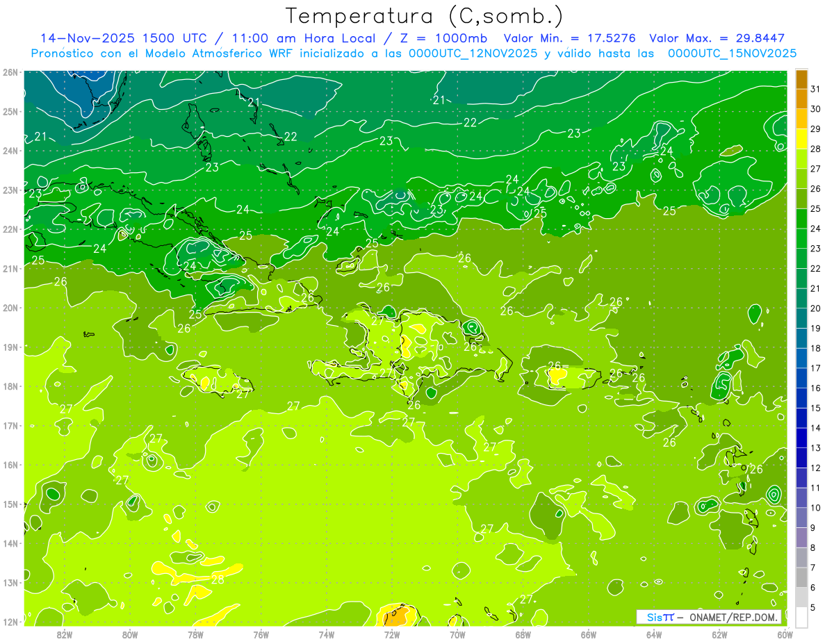The height and width of the screenshot is (644, 834).
Task: Click the '15N' latitude axis label
Action: point(11,504)
